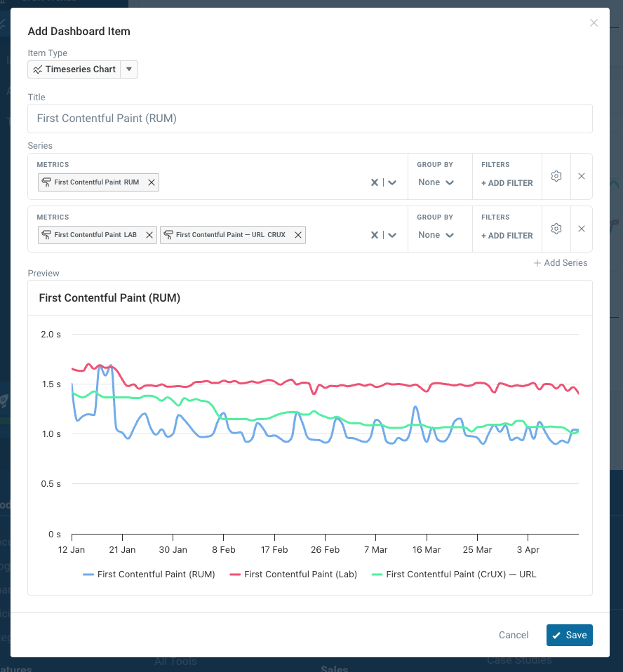Open the Item Type dropdown
Screen dimensions: 623x672
129,69
